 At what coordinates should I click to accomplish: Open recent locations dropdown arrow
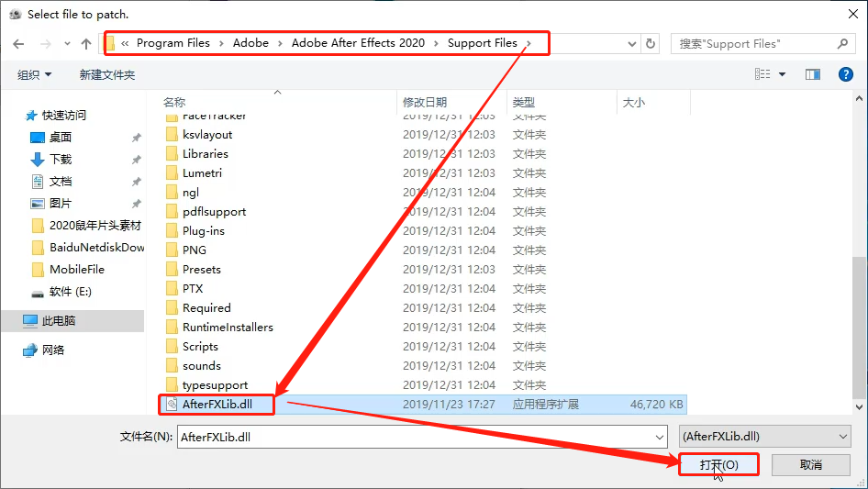pyautogui.click(x=67, y=44)
